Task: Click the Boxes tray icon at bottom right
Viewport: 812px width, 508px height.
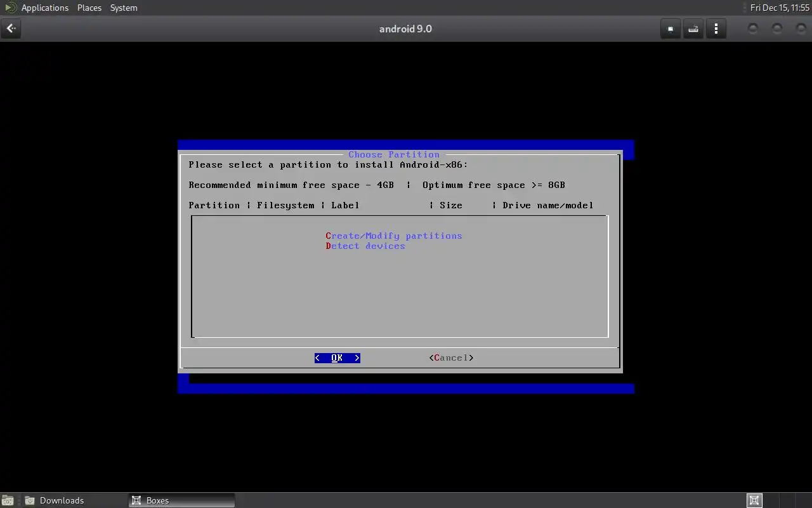Action: pyautogui.click(x=754, y=500)
